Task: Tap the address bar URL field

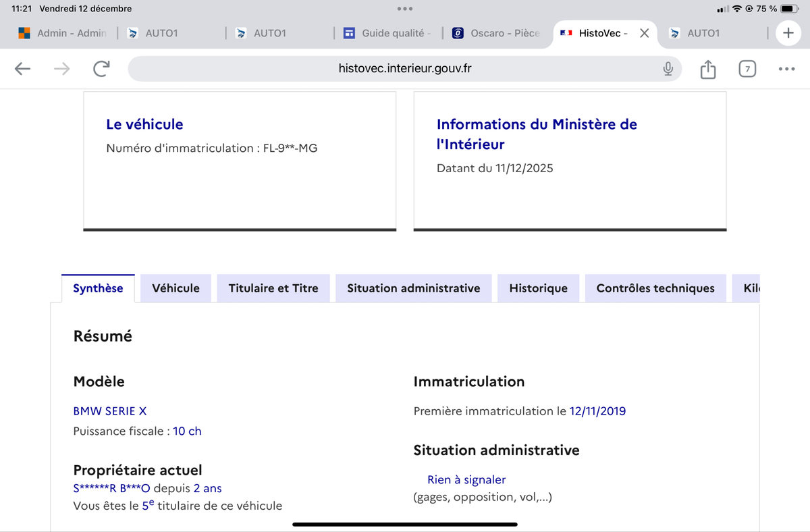Action: (x=405, y=69)
